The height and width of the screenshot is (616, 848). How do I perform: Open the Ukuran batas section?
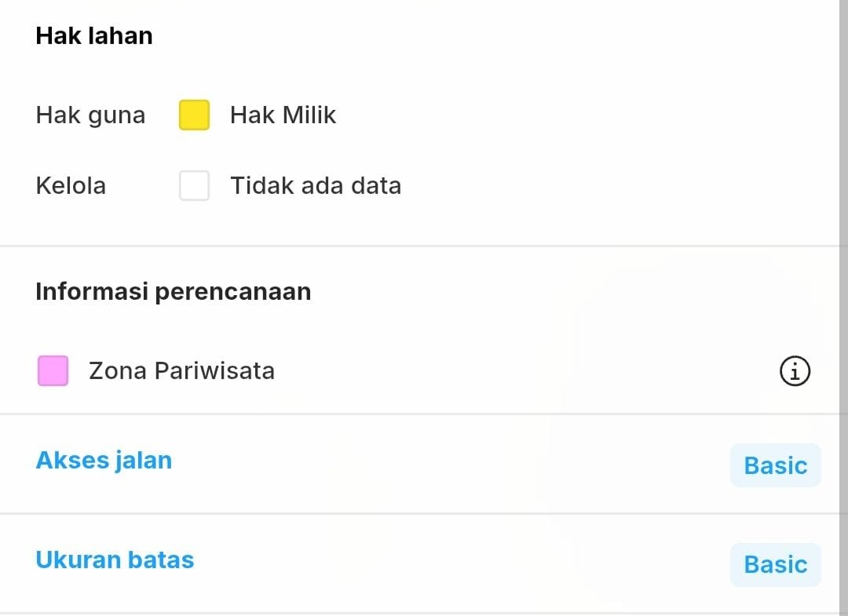tap(115, 560)
